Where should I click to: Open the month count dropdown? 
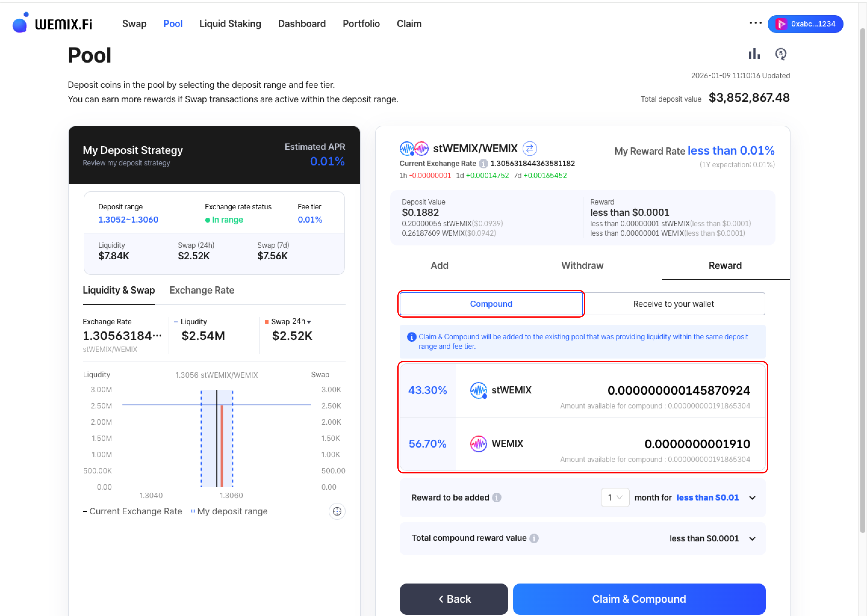coord(614,497)
